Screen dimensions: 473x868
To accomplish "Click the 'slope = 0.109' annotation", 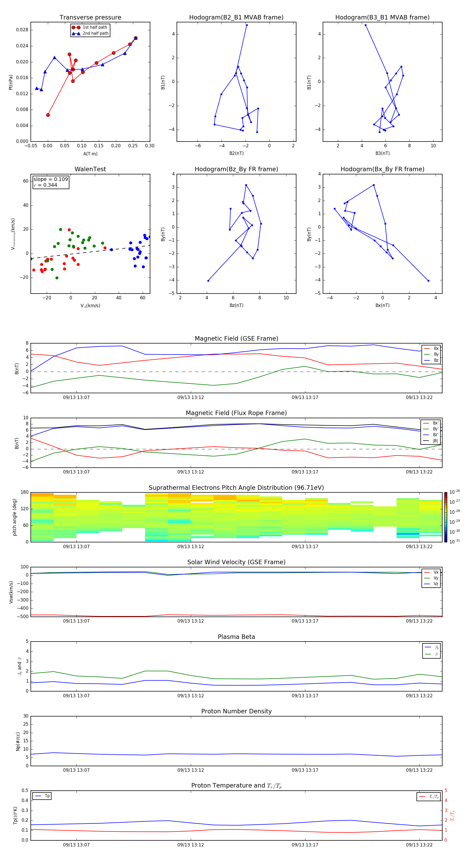I will [x=50, y=179].
